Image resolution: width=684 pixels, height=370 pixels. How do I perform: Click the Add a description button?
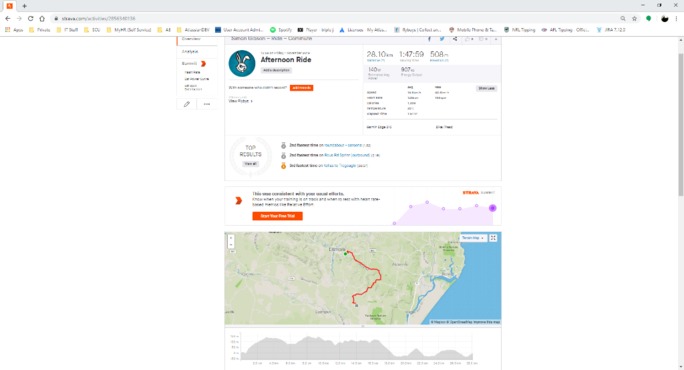tap(276, 70)
